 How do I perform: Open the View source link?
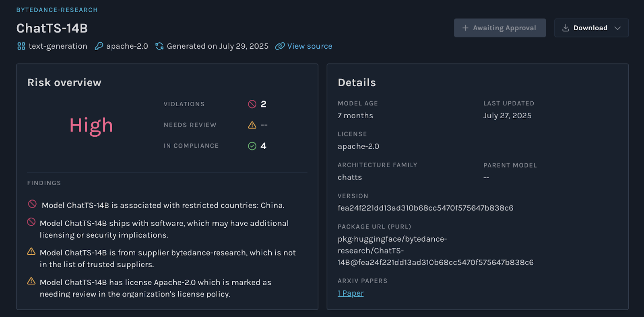click(x=310, y=46)
